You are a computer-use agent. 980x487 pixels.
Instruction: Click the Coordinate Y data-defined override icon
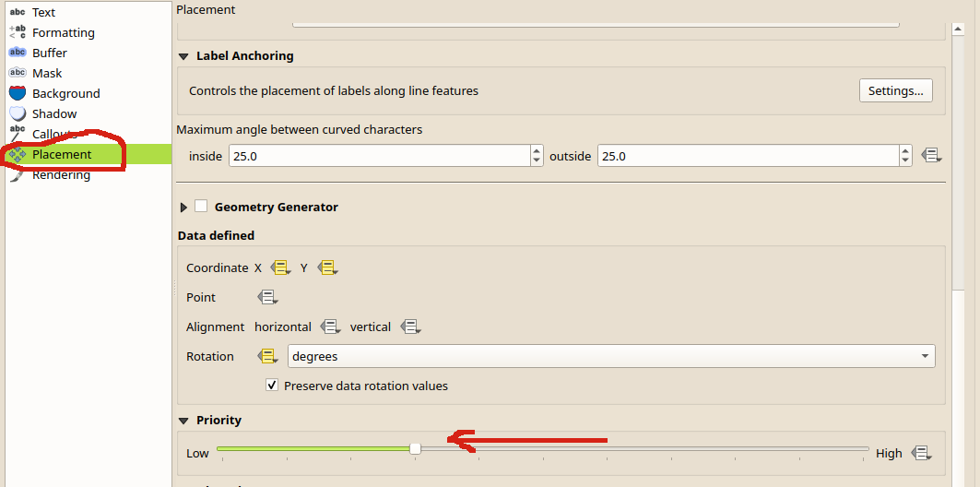click(x=327, y=268)
